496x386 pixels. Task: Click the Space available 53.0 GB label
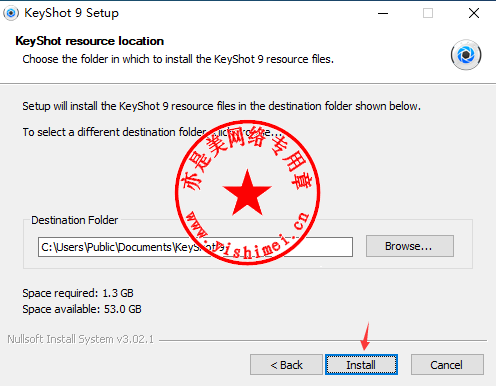tap(82, 309)
